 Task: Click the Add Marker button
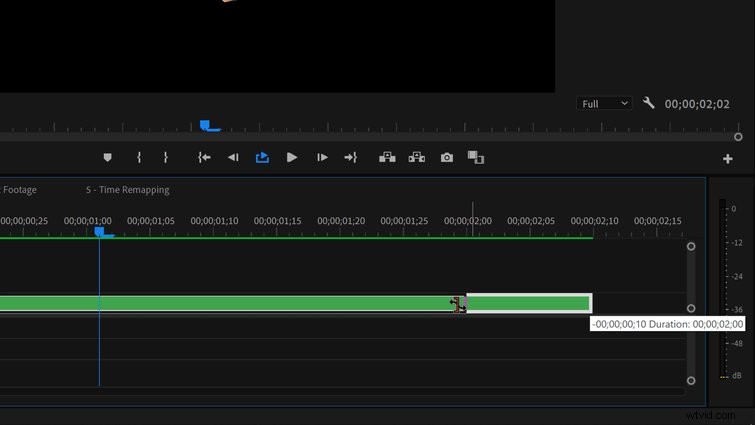coord(107,157)
